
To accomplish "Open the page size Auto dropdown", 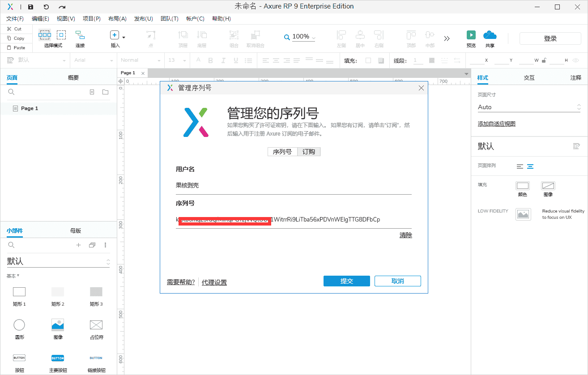I will pos(528,107).
